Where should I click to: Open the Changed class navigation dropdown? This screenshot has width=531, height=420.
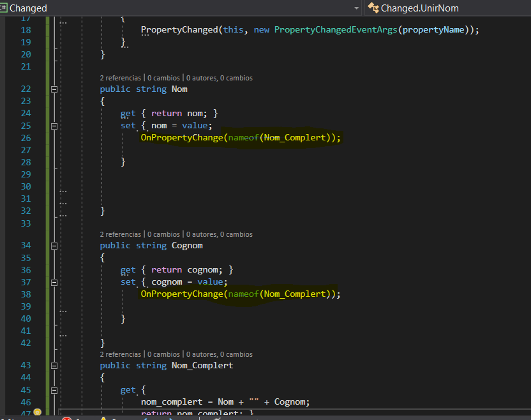356,8
